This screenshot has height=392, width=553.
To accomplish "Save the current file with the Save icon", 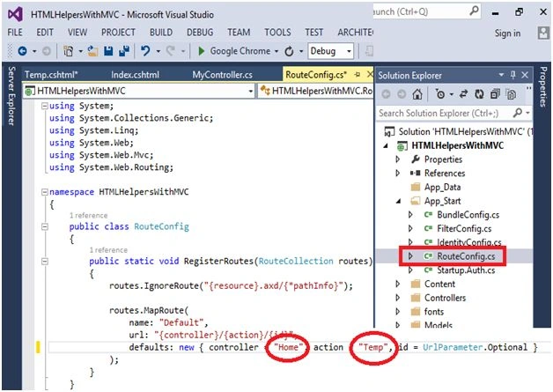I will click(108, 51).
